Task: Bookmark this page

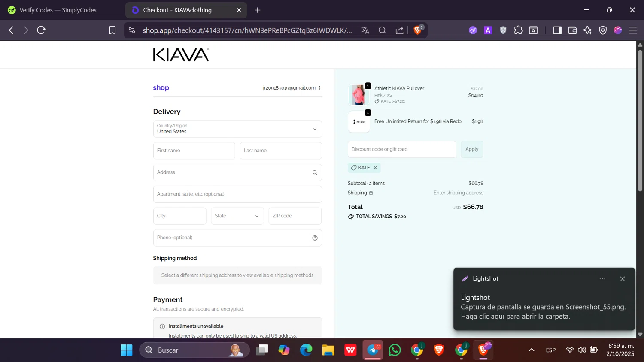Action: point(112,30)
